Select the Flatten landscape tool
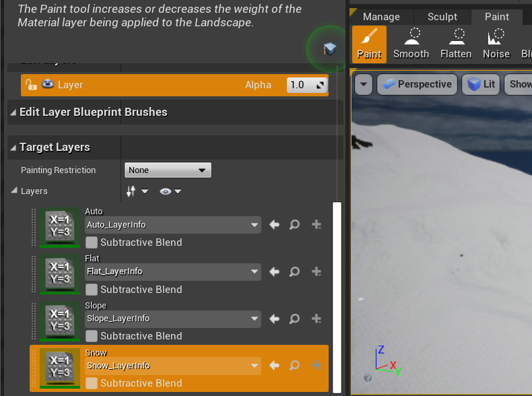The image size is (532, 396). [x=456, y=44]
